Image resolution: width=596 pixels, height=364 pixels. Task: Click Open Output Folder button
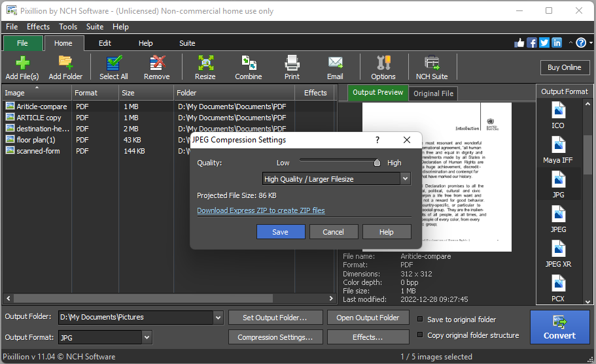[x=368, y=318]
